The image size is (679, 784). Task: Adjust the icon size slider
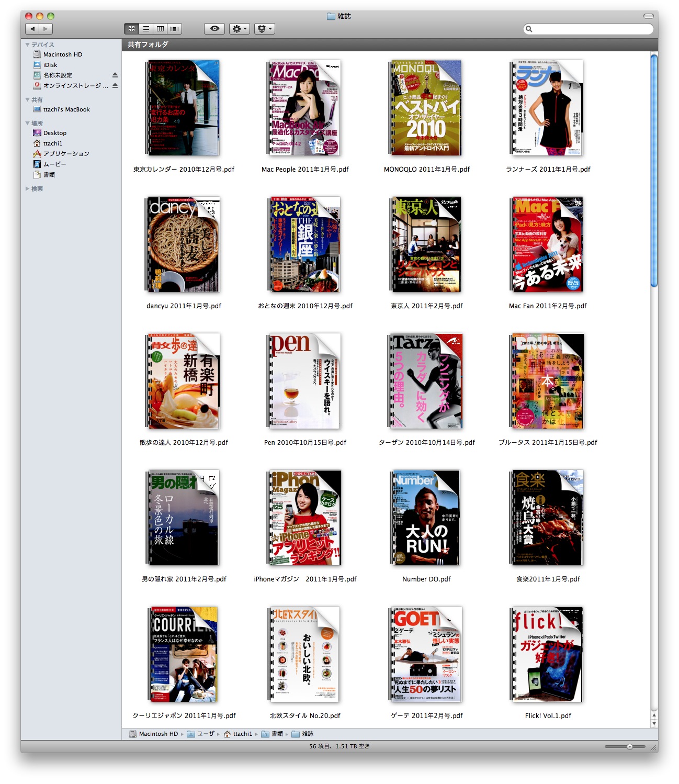coord(629,746)
